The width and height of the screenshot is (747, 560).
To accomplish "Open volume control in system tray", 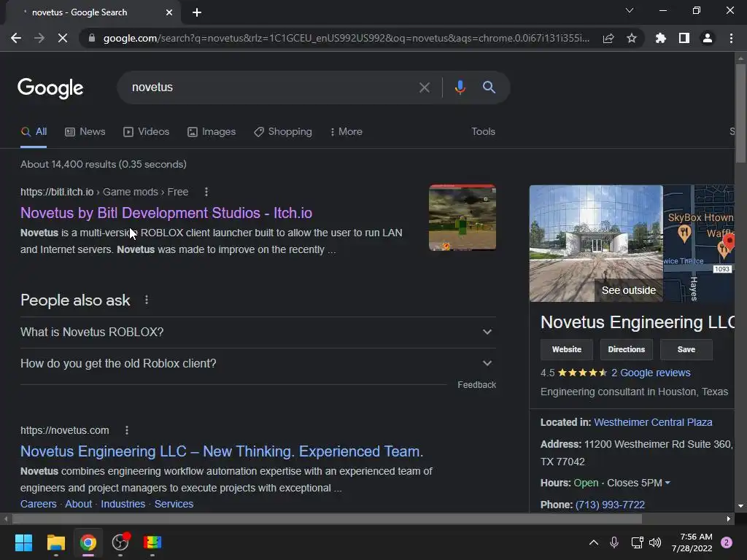I will tap(655, 542).
